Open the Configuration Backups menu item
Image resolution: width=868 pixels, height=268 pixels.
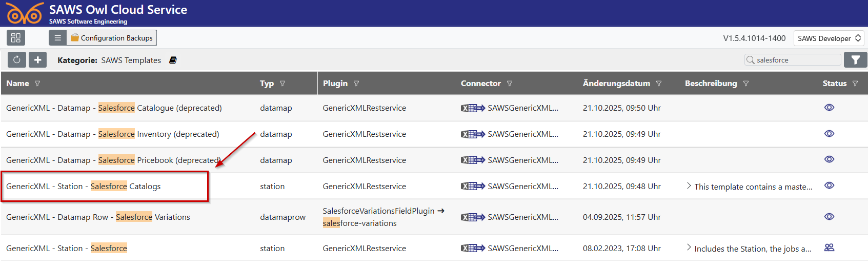pyautogui.click(x=112, y=38)
